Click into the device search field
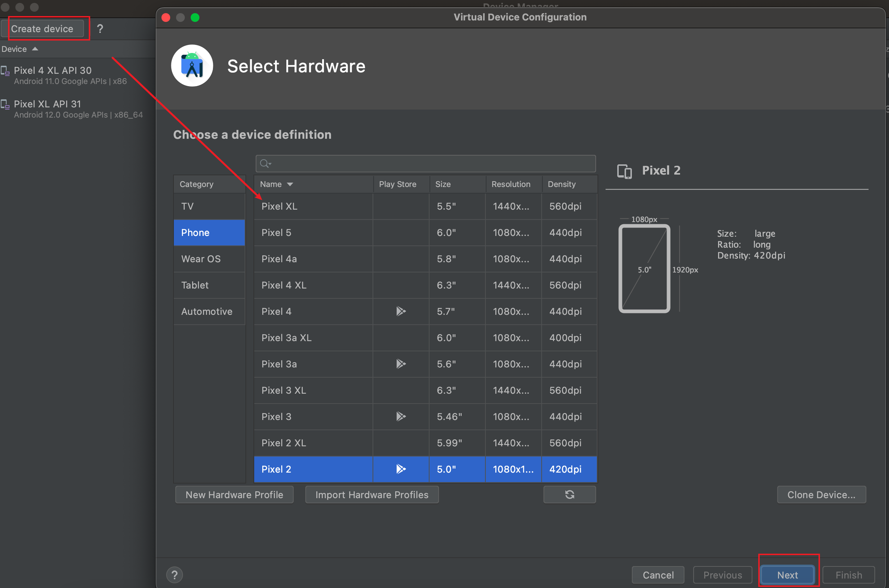The height and width of the screenshot is (588, 889). [x=426, y=164]
